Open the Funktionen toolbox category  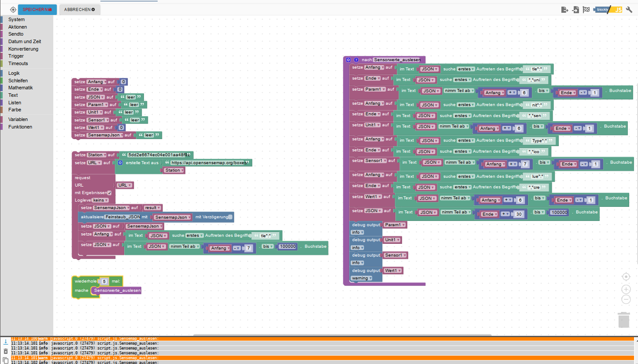click(x=20, y=127)
